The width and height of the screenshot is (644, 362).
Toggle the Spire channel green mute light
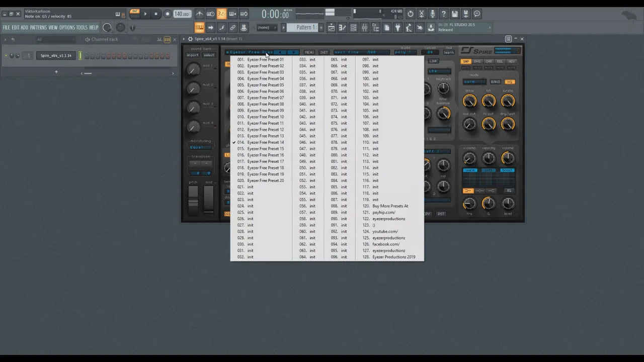point(6,55)
